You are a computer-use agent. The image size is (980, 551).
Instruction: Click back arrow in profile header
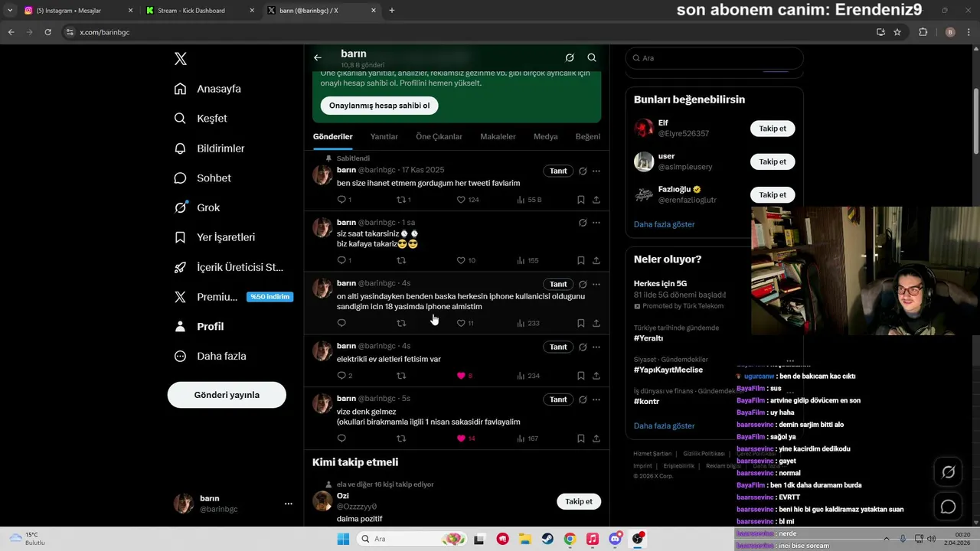318,57
